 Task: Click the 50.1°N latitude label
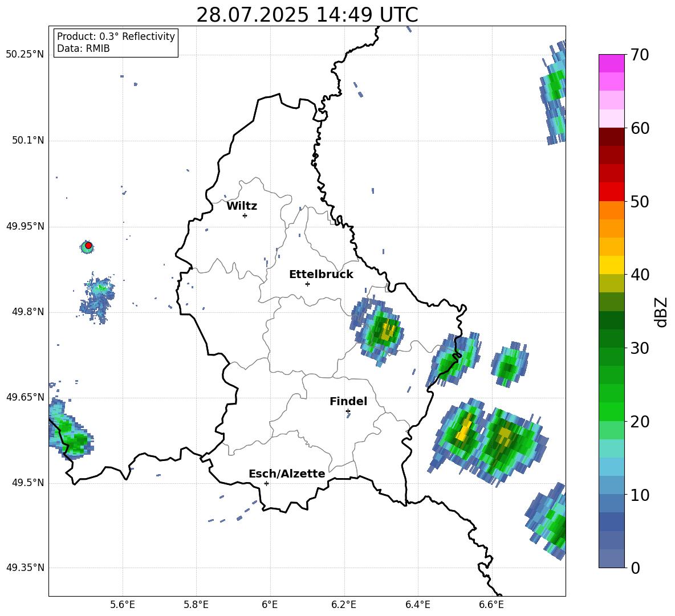pos(29,140)
